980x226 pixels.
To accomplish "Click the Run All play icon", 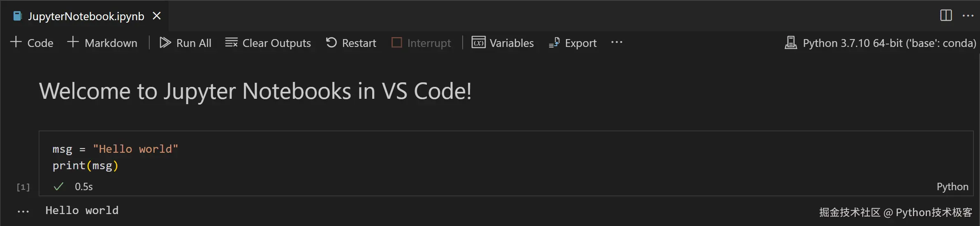I will 165,42.
